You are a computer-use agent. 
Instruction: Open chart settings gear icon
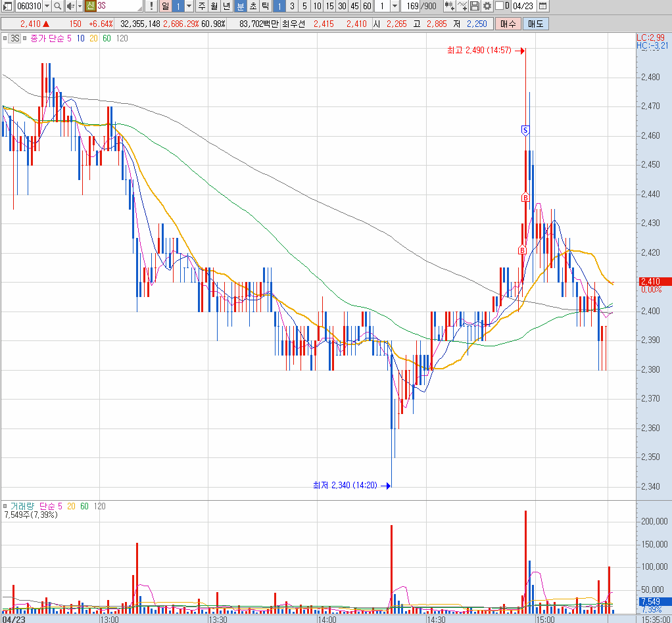tap(487, 7)
